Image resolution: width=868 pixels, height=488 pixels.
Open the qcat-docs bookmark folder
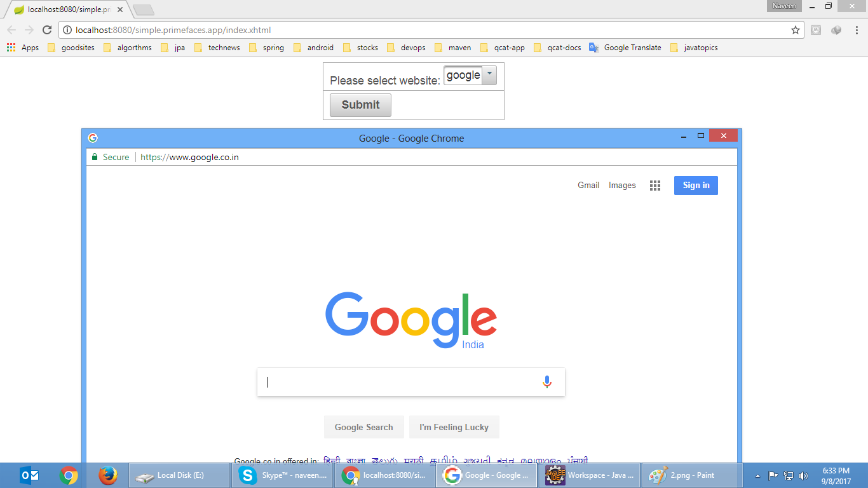[x=557, y=48]
